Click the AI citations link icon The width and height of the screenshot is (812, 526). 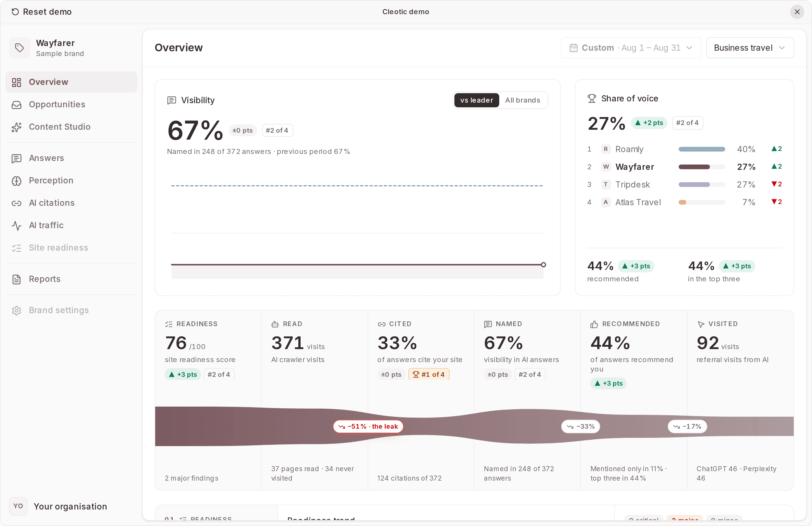click(17, 203)
